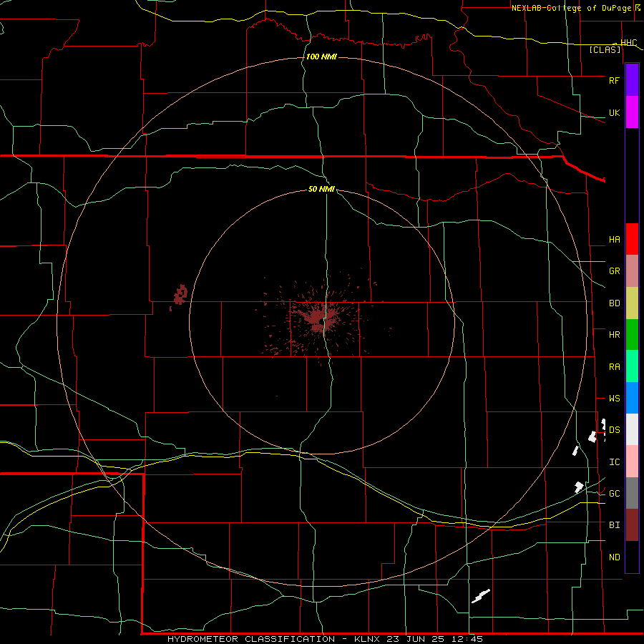Click the IC pink legend swatch
This screenshot has width=644, height=644.
(x=632, y=462)
